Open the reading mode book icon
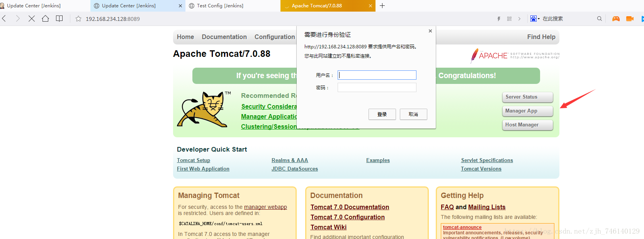Image resolution: width=644 pixels, height=239 pixels. pos(59,19)
